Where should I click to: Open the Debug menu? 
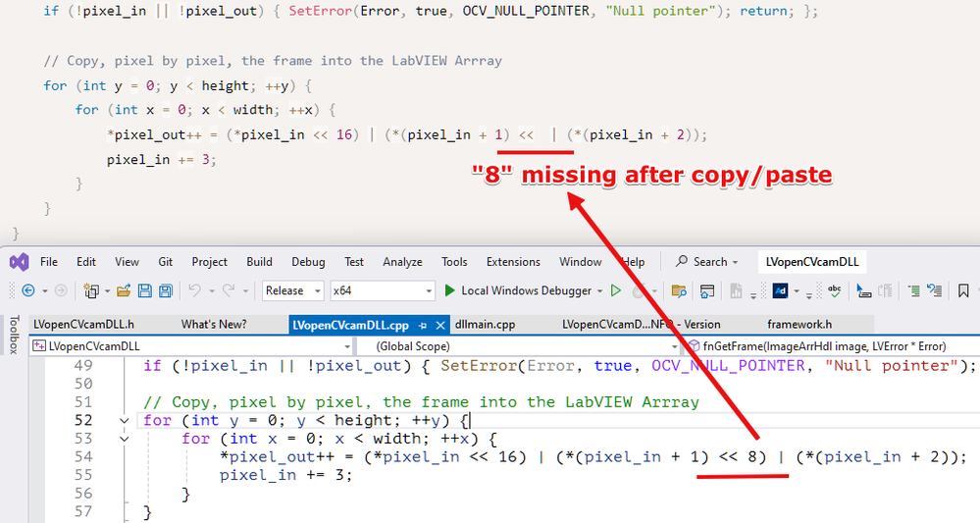(308, 262)
